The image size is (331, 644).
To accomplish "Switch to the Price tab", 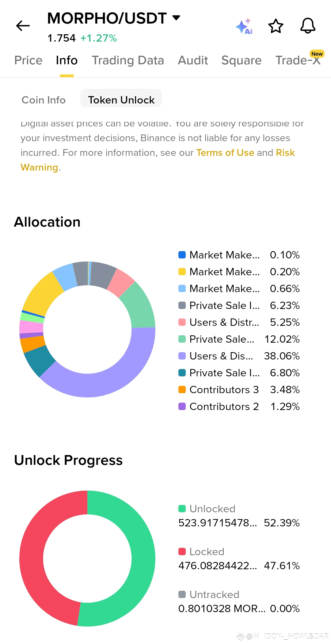I will coord(29,60).
